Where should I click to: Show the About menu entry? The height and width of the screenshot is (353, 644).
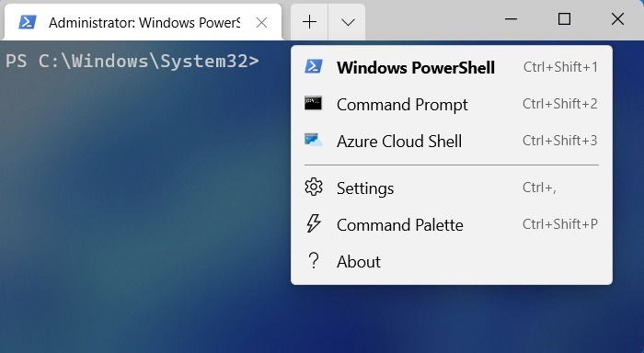(452, 262)
